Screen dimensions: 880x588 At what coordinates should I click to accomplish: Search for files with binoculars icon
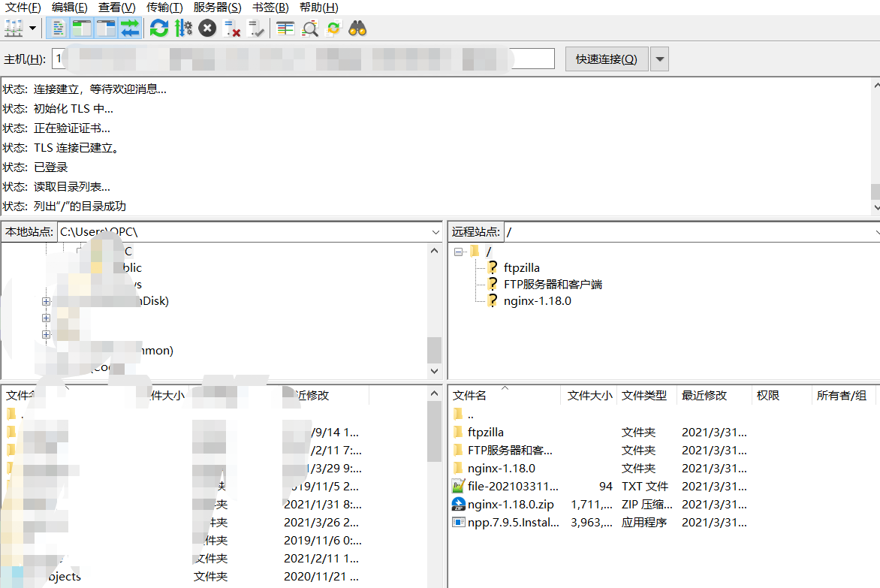[357, 28]
